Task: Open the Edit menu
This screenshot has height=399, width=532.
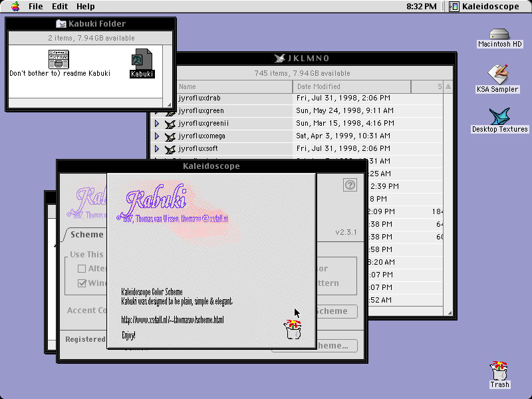Action: 60,7
